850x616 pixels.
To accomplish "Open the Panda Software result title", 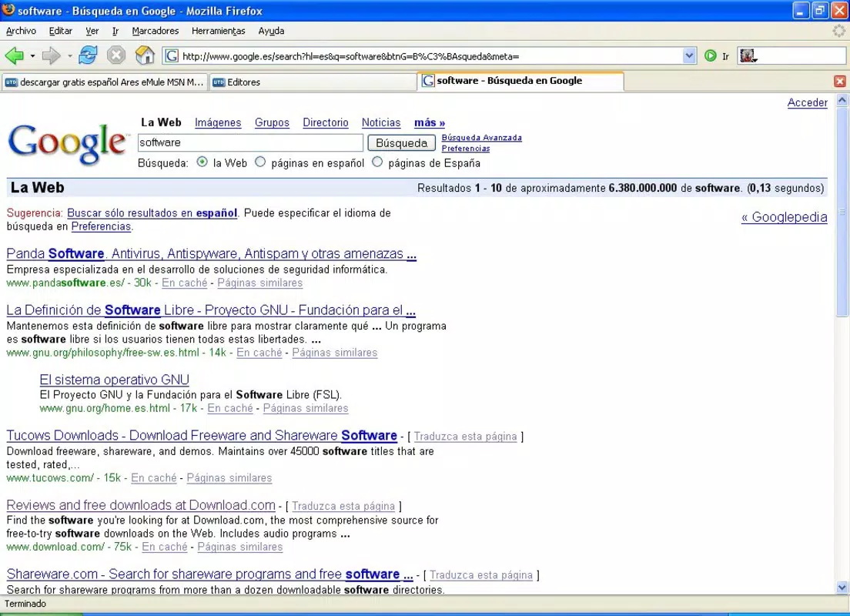I will point(212,254).
